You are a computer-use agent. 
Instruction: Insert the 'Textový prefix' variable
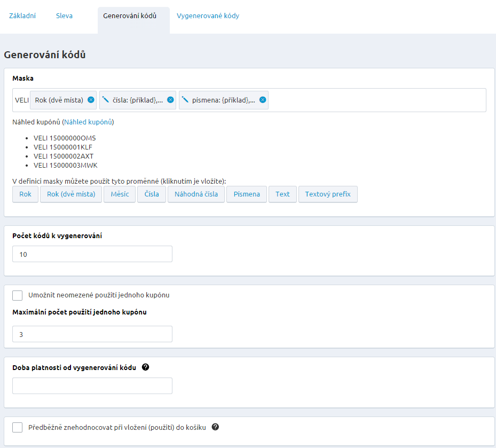click(328, 194)
